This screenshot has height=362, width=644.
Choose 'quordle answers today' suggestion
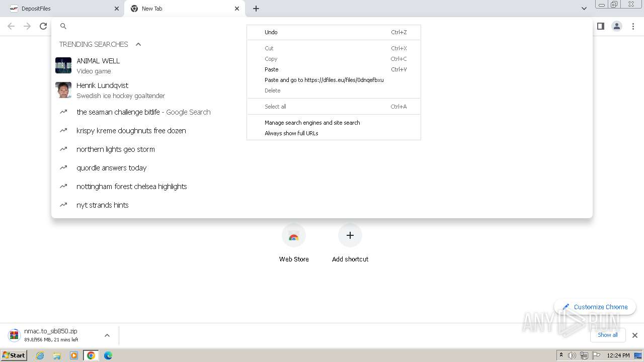click(x=322, y=168)
